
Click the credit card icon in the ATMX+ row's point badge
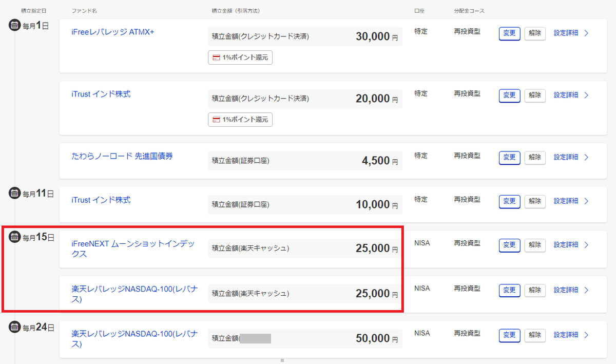tap(216, 58)
